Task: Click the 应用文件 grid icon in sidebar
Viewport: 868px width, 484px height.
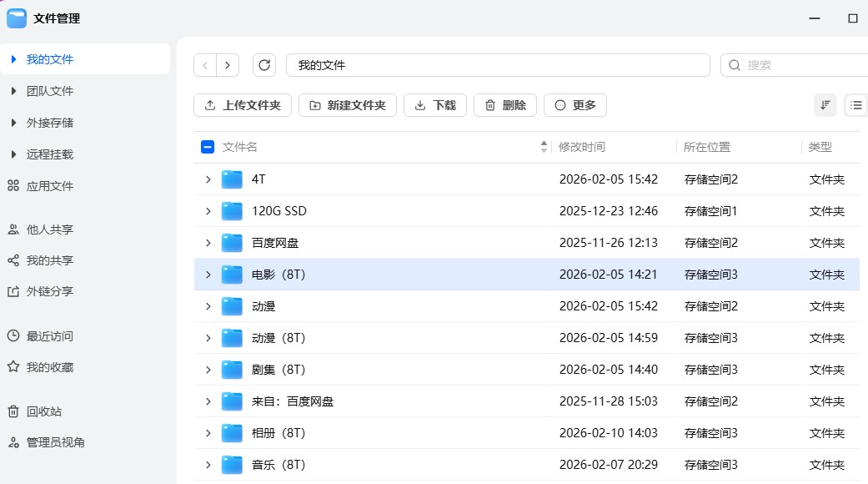Action: pos(13,185)
